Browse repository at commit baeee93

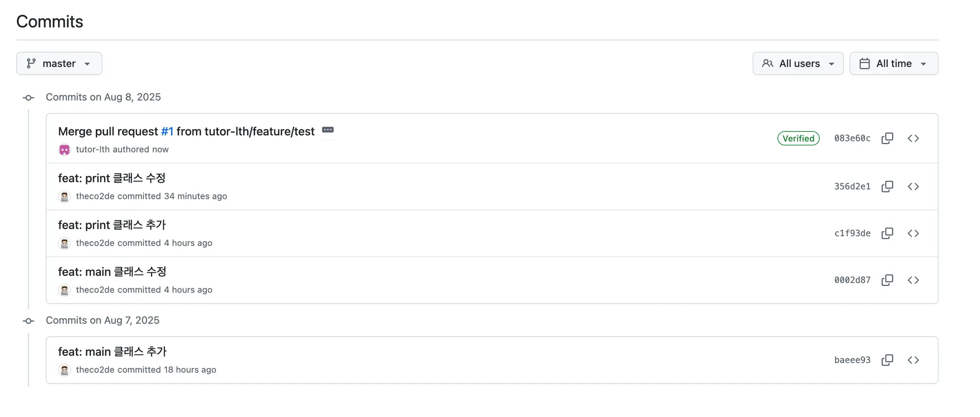click(x=913, y=360)
